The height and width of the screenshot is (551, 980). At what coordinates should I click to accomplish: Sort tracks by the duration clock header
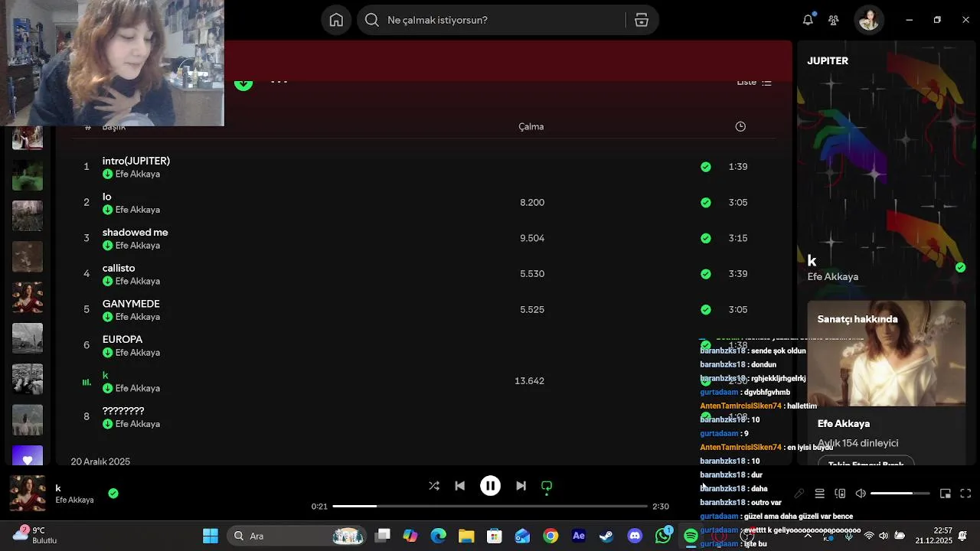(x=740, y=126)
